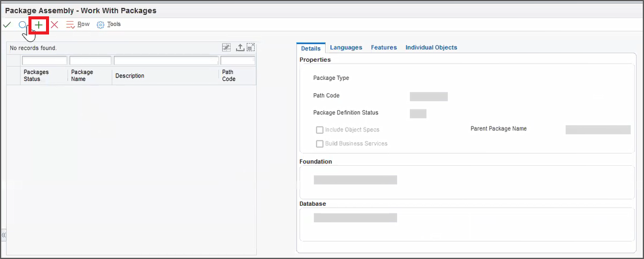
Task: Toggle the Build Business Services checkbox
Action: (320, 143)
